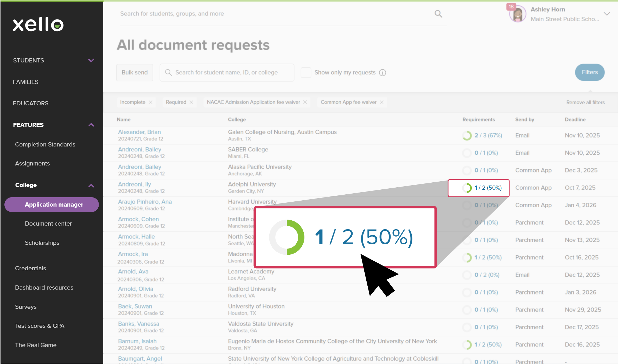Select Application manager in sidebar
The height and width of the screenshot is (364, 618).
click(x=52, y=205)
